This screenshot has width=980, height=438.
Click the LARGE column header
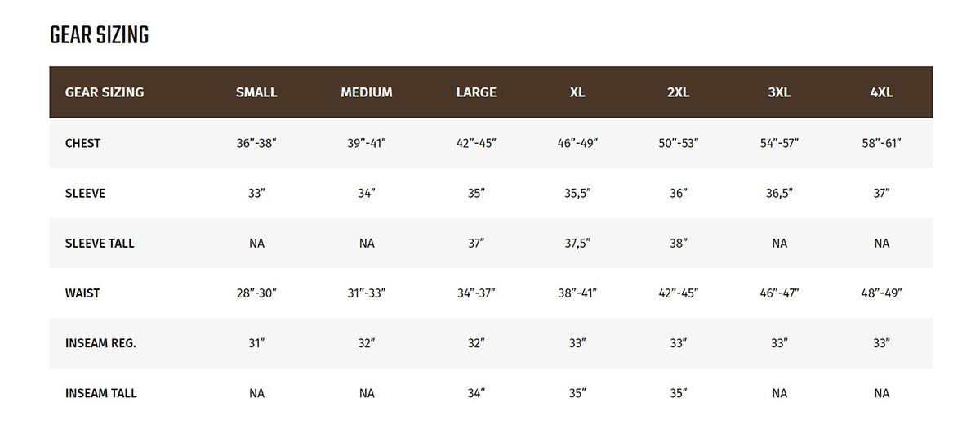[x=476, y=92]
